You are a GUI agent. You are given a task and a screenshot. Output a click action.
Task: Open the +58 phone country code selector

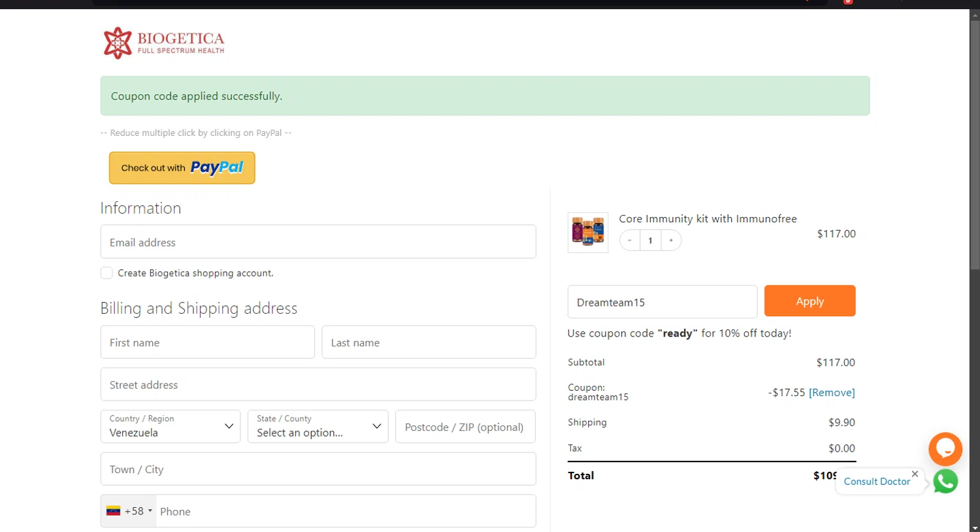(x=129, y=511)
